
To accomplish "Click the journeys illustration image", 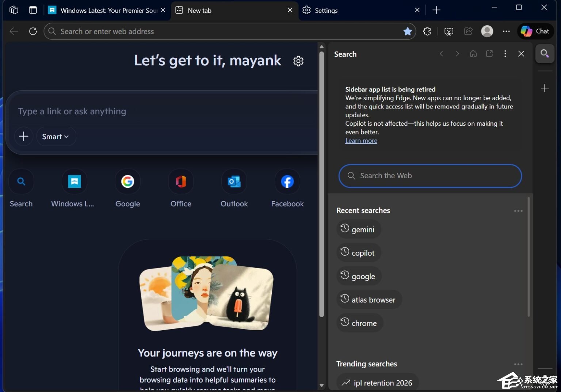I will [207, 293].
